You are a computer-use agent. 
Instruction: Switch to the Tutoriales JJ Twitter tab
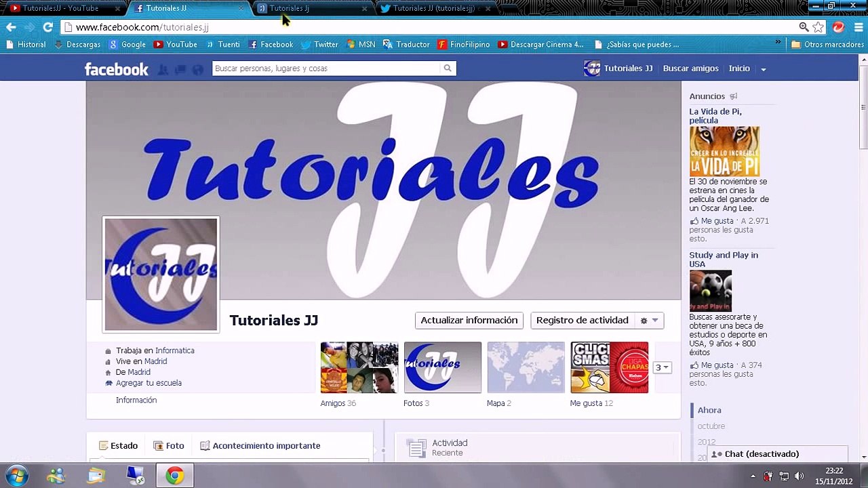pos(434,8)
